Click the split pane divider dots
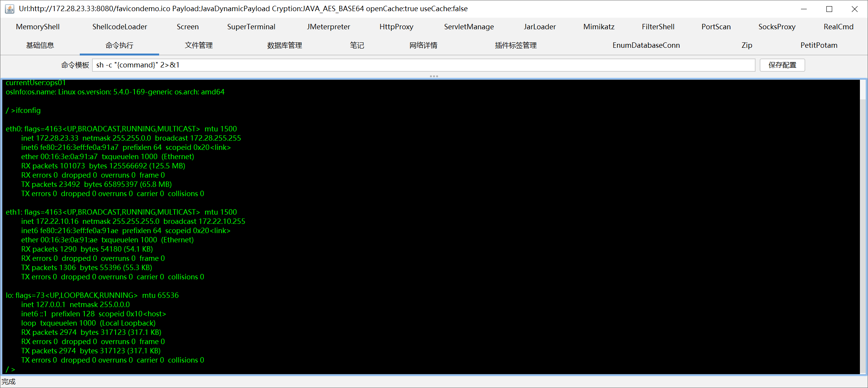The image size is (868, 388). click(x=434, y=76)
